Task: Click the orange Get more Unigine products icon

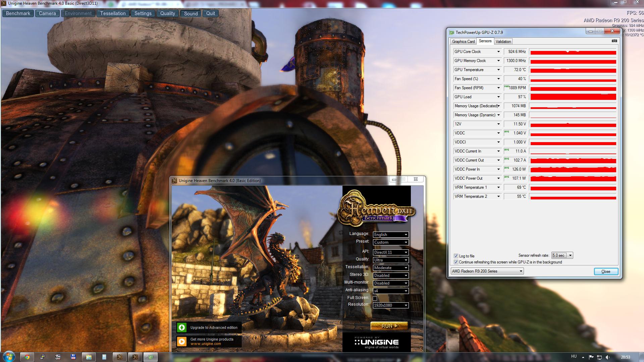Action: point(182,342)
